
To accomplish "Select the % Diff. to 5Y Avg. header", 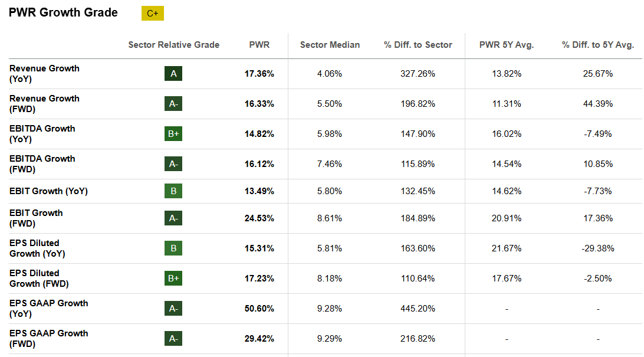I will 597,45.
